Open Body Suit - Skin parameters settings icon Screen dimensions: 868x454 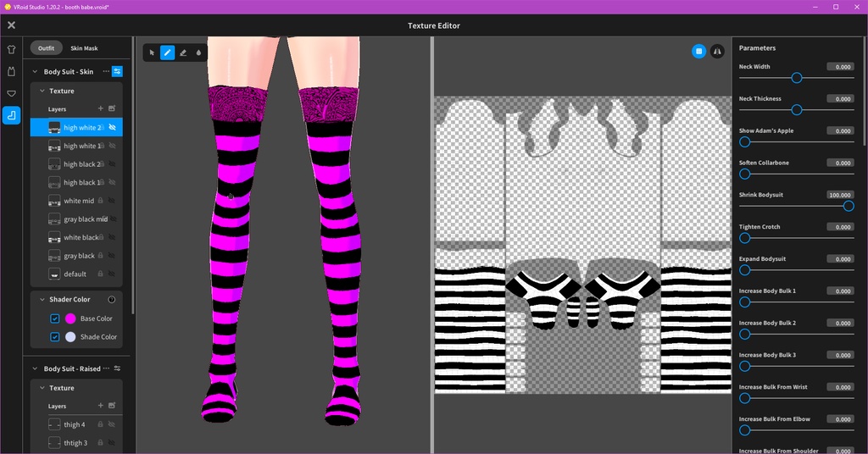pos(117,71)
